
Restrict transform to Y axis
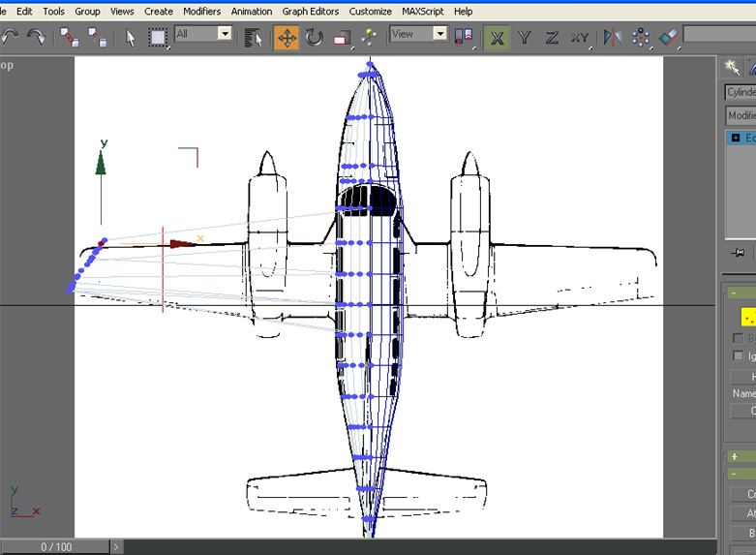pos(524,38)
